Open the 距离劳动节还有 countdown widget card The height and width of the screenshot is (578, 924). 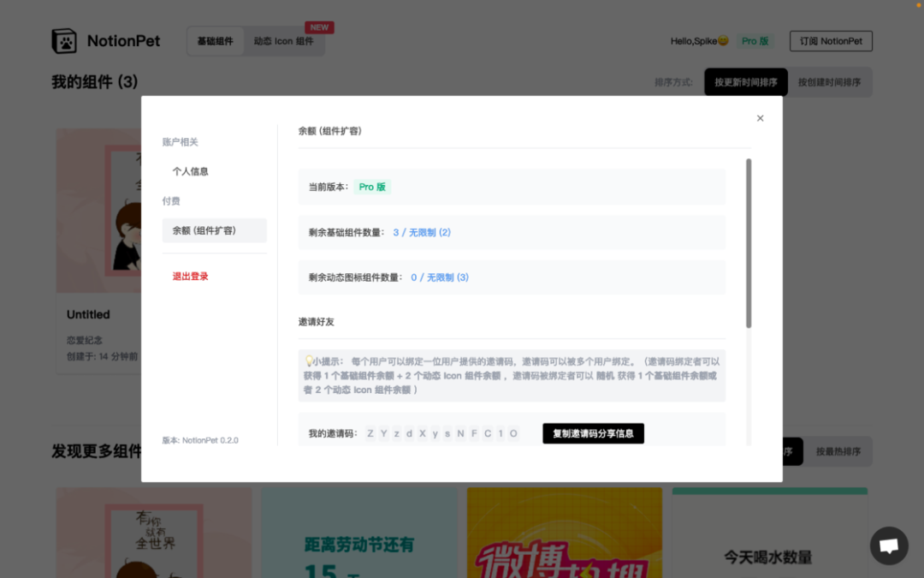pos(358,533)
